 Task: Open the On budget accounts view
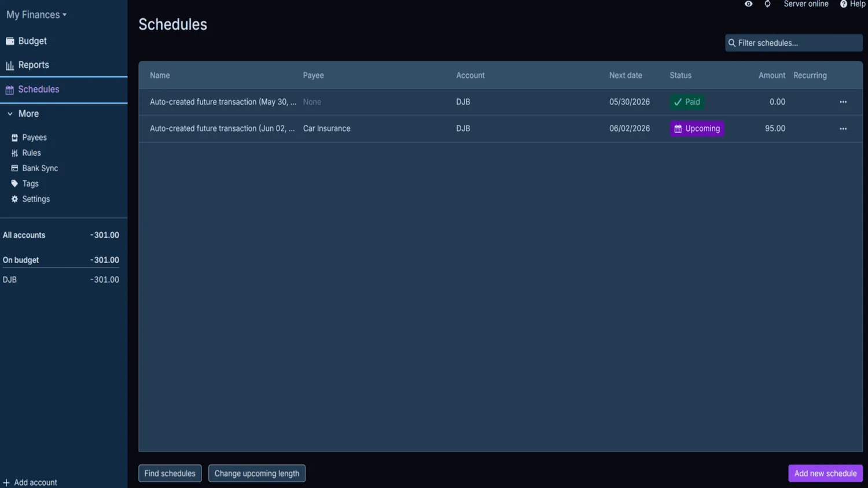[61, 260]
